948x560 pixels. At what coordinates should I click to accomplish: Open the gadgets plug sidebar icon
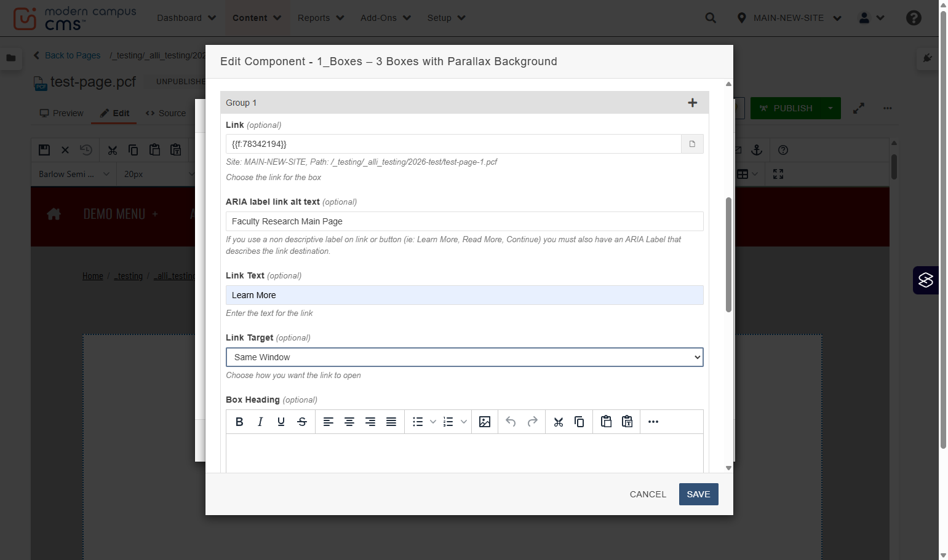click(927, 58)
